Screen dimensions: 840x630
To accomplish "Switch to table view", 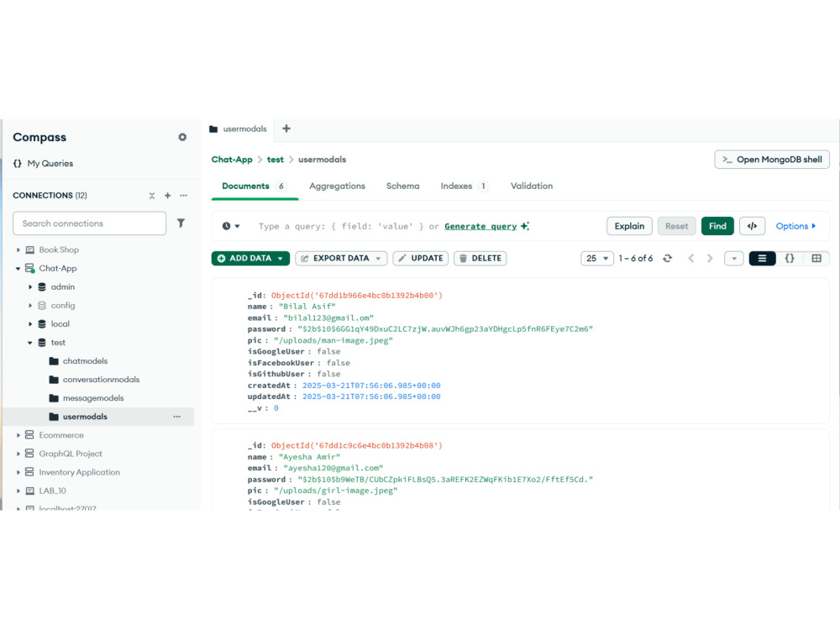I will tap(816, 258).
